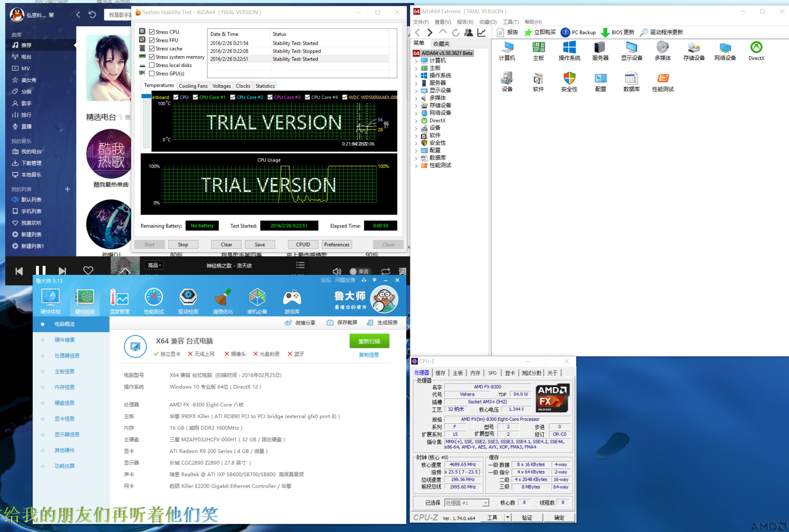Uncheck the Stress CPU checkbox
Viewport: 789px width, 532px height.
[x=152, y=32]
